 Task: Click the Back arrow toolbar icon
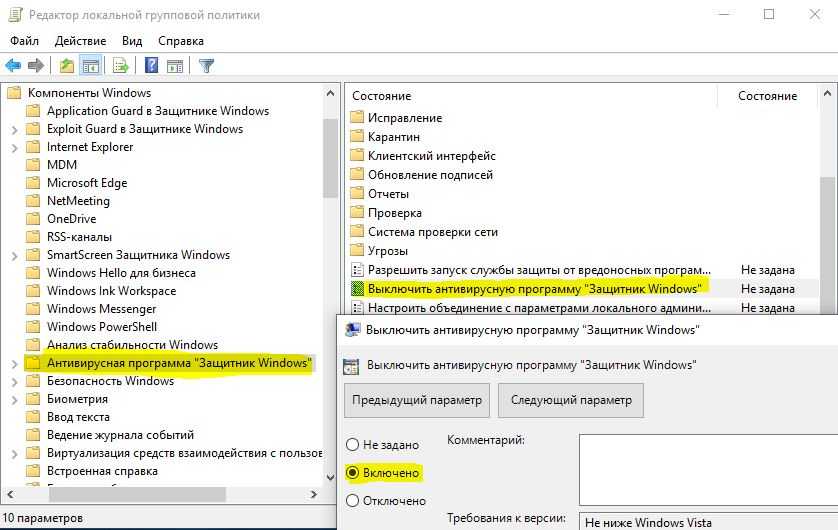click(x=13, y=66)
